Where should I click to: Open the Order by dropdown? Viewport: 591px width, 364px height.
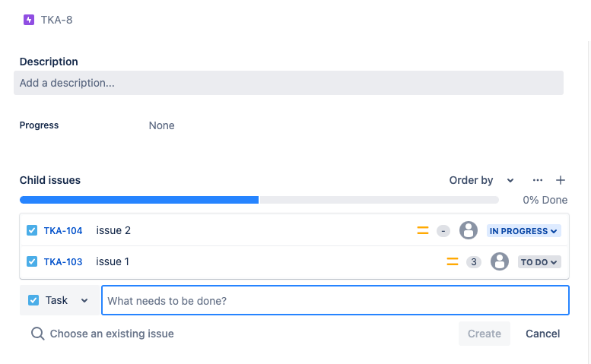(x=481, y=180)
